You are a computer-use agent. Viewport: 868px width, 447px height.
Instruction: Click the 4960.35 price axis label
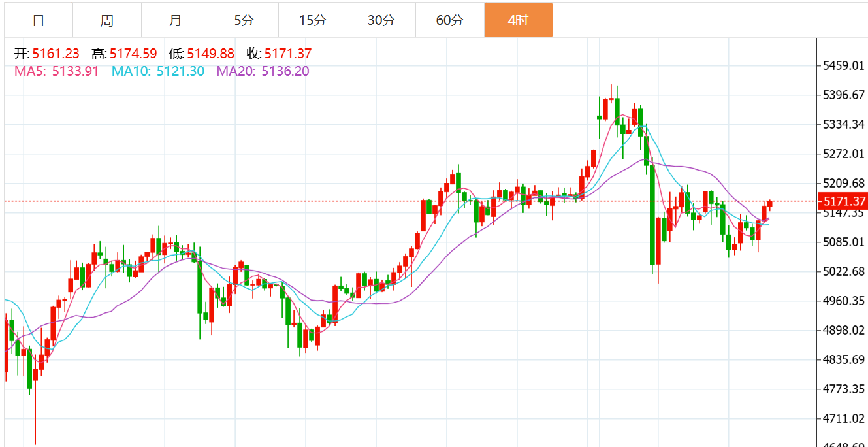coord(844,301)
